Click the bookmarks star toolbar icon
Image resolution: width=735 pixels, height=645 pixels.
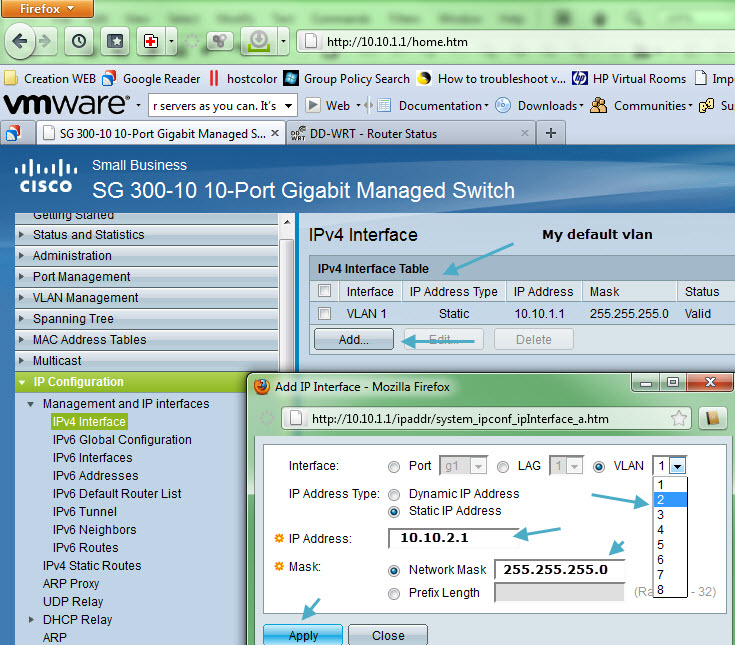pyautogui.click(x=115, y=42)
